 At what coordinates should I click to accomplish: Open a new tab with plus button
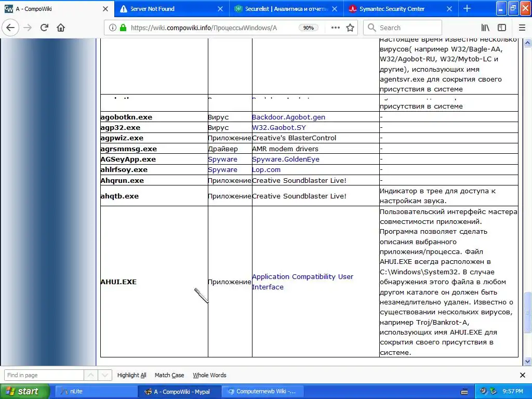click(467, 8)
